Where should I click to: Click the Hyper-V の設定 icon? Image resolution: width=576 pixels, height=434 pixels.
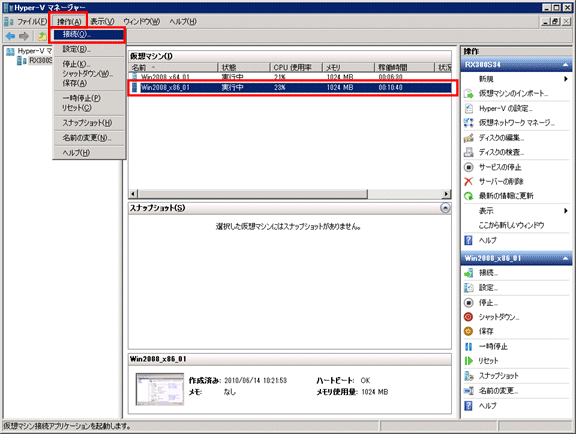click(x=469, y=108)
